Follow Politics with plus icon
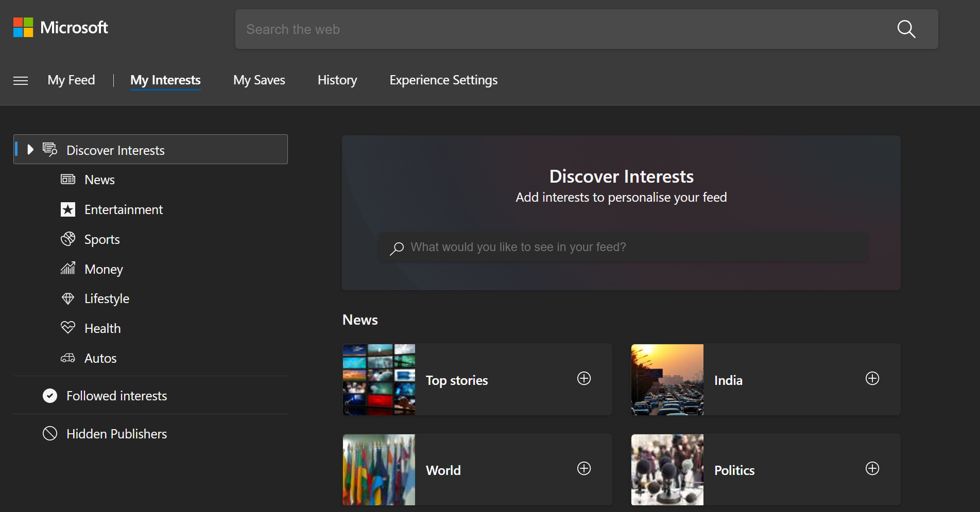 click(x=872, y=468)
